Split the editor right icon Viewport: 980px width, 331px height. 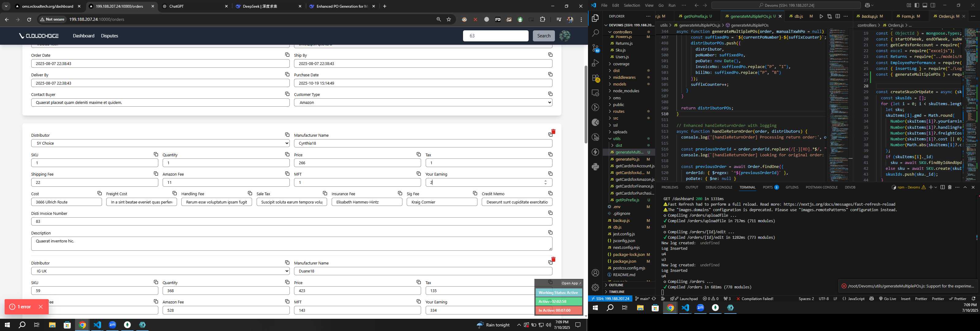coord(838,16)
